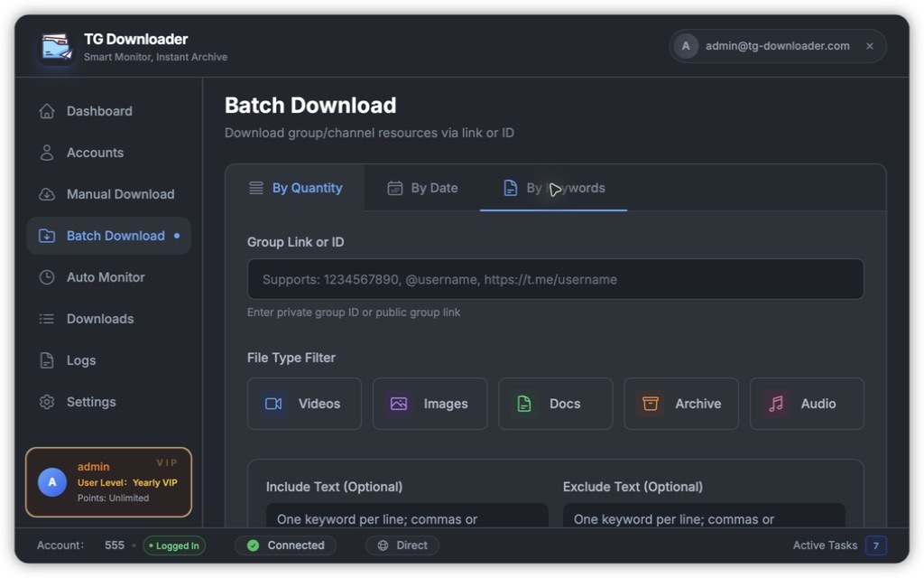924x578 pixels.
Task: Click the By Date calendar icon
Action: (395, 188)
